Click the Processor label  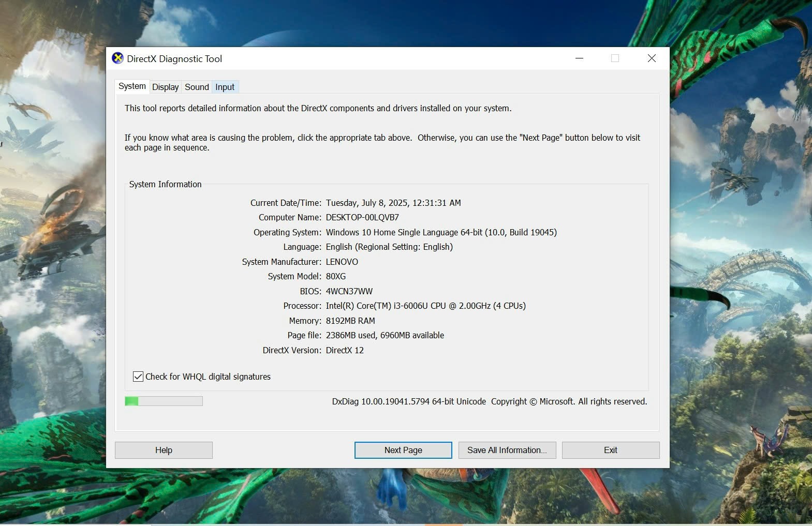[x=302, y=306]
